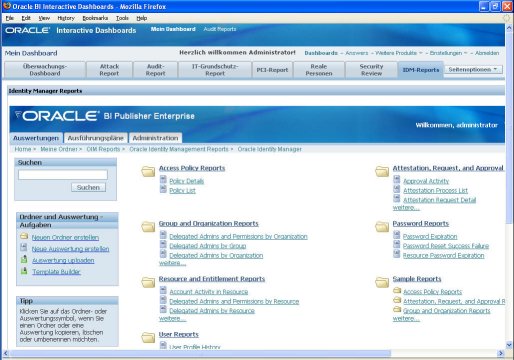Click the vertical scrollbar down arrow
This screenshot has height=360, width=514.
click(509, 345)
